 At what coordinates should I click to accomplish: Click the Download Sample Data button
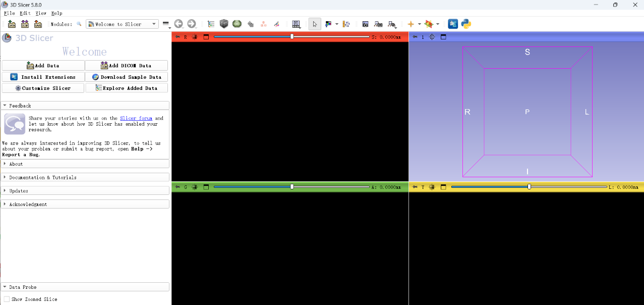(x=127, y=77)
